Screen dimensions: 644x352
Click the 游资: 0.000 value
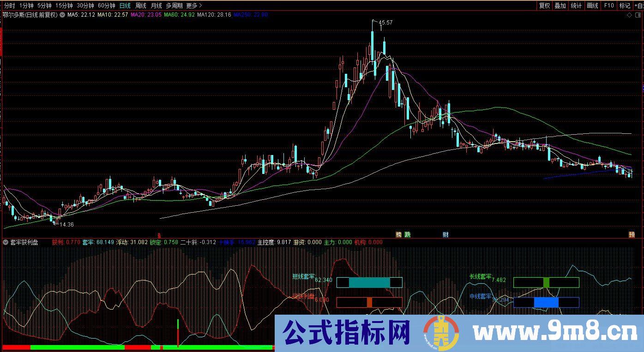307,242
